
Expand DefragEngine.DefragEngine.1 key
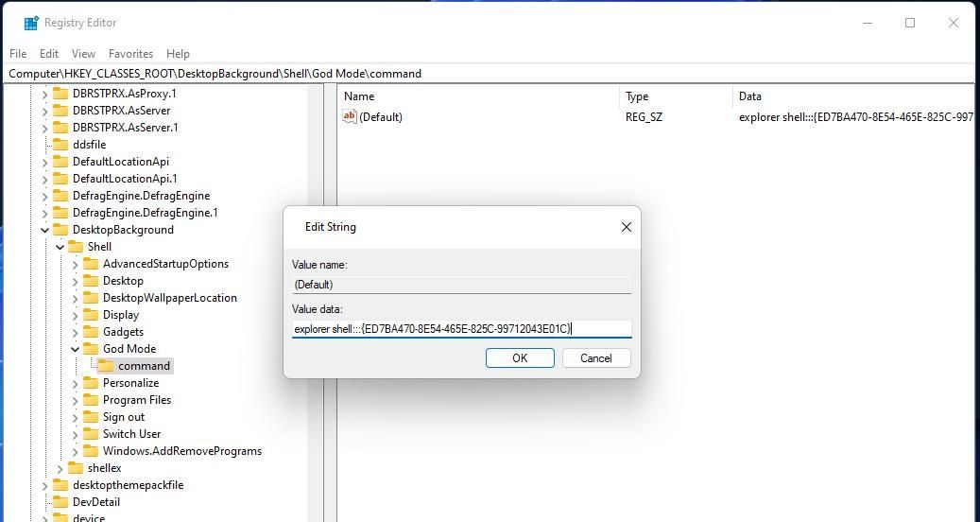[x=45, y=213]
